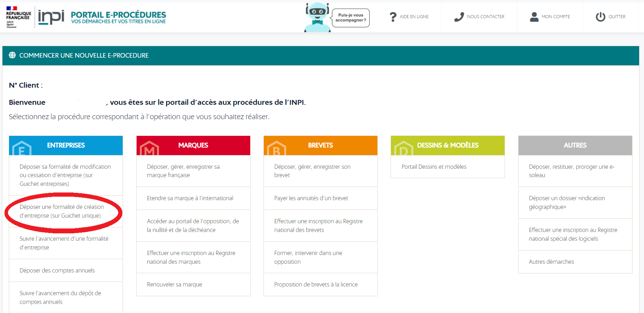Open the 'Puis-je vous accompagner?' speech bubble

[x=350, y=18]
